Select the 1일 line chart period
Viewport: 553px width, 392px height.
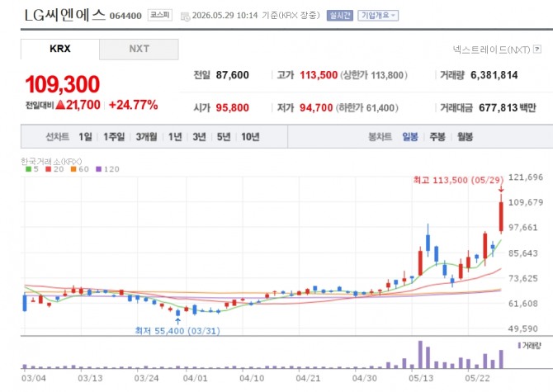tap(85, 137)
